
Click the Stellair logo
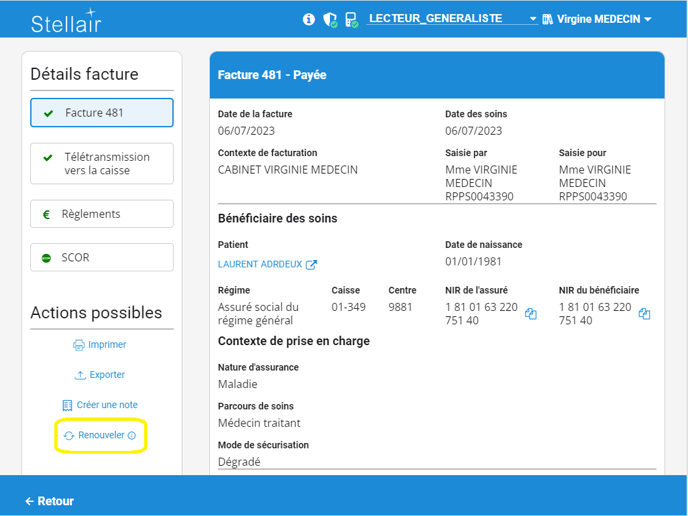[66, 21]
